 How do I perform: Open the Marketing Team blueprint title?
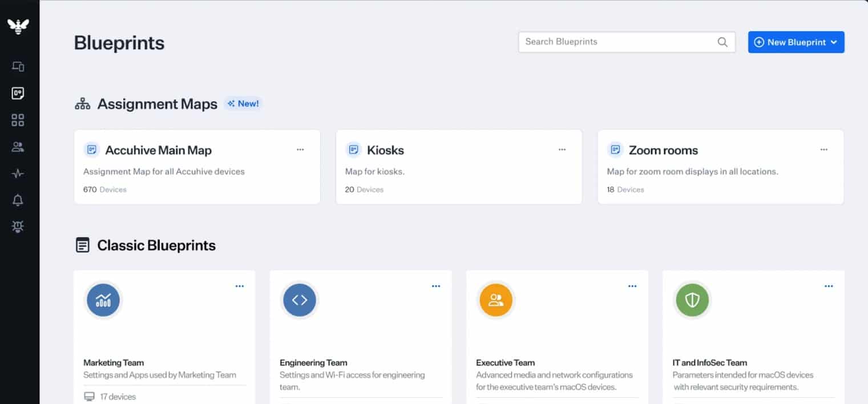[114, 362]
